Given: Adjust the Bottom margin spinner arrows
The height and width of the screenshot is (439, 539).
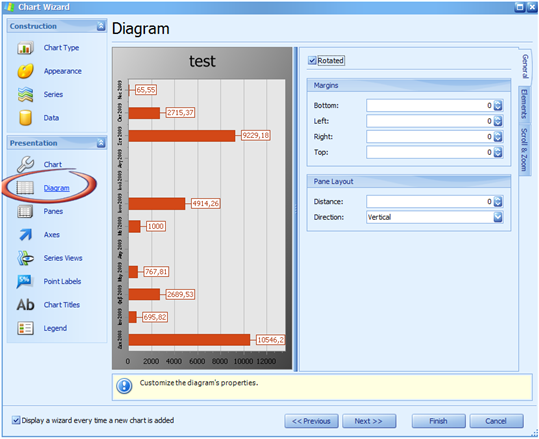Looking at the screenshot, I should coord(498,106).
